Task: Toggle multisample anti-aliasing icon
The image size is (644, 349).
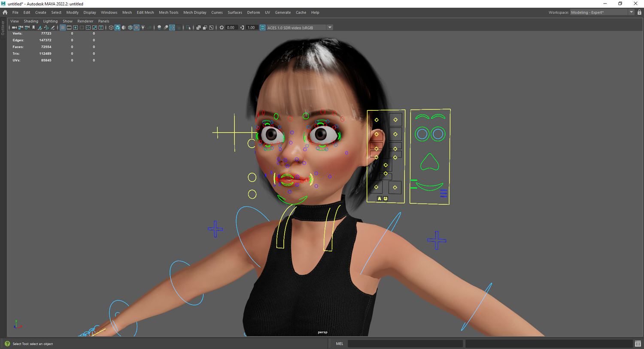Action: [x=173, y=27]
